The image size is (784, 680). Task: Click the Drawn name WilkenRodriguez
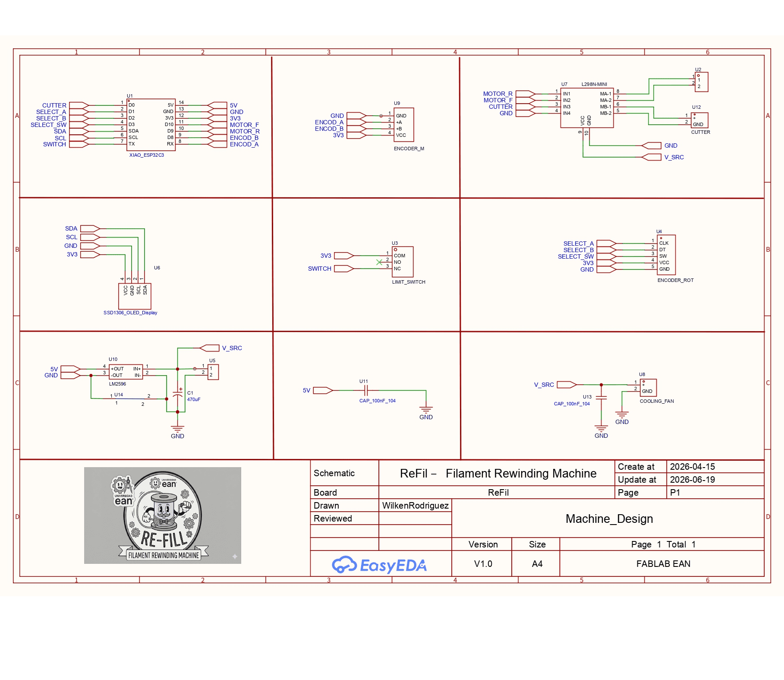click(416, 506)
